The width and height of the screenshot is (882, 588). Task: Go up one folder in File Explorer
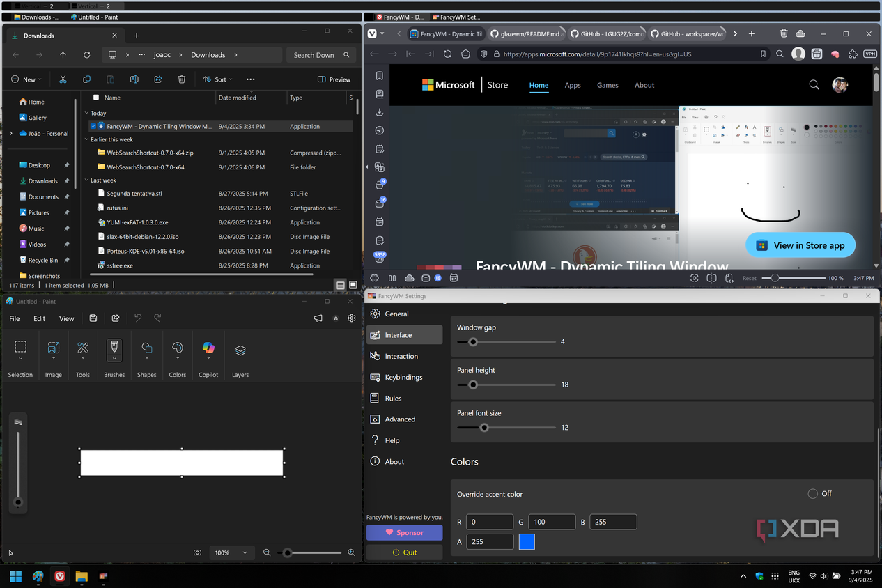63,55
